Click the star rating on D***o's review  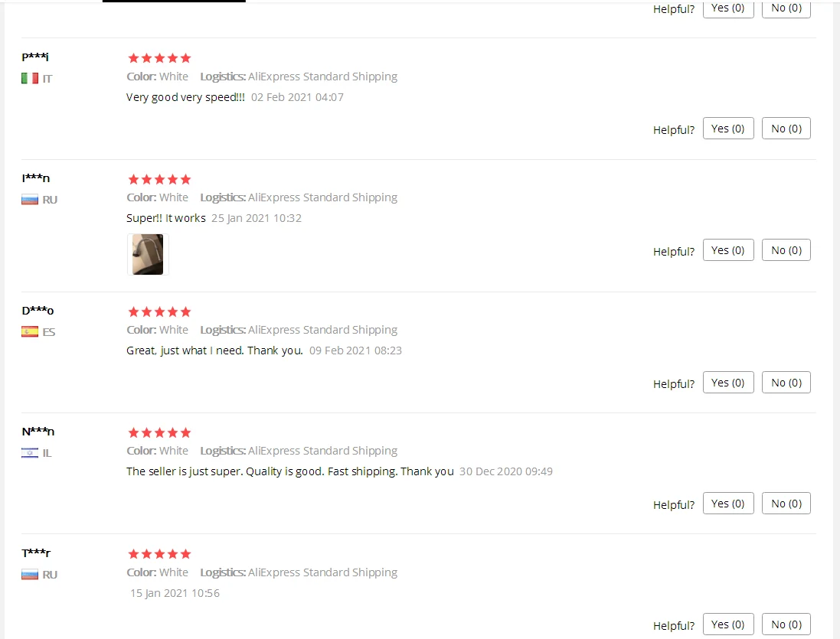(159, 311)
